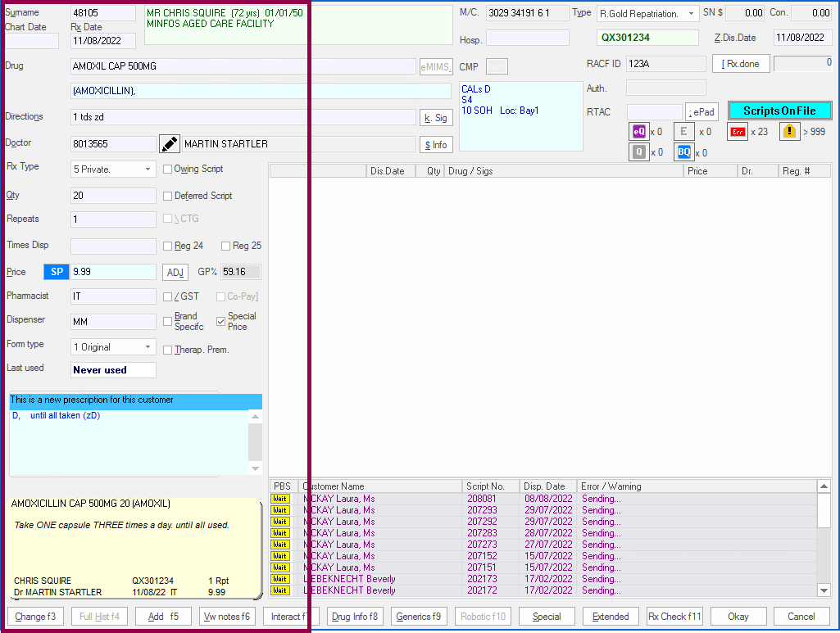This screenshot has width=840, height=633.
Task: Click the purple eQ queue icon
Action: (x=638, y=132)
